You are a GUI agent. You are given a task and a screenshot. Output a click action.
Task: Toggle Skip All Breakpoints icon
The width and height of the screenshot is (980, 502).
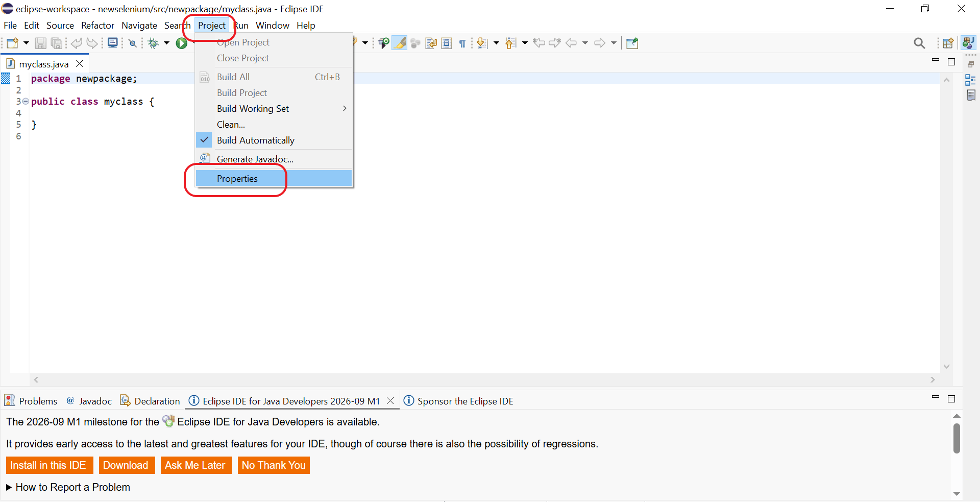[x=133, y=43]
